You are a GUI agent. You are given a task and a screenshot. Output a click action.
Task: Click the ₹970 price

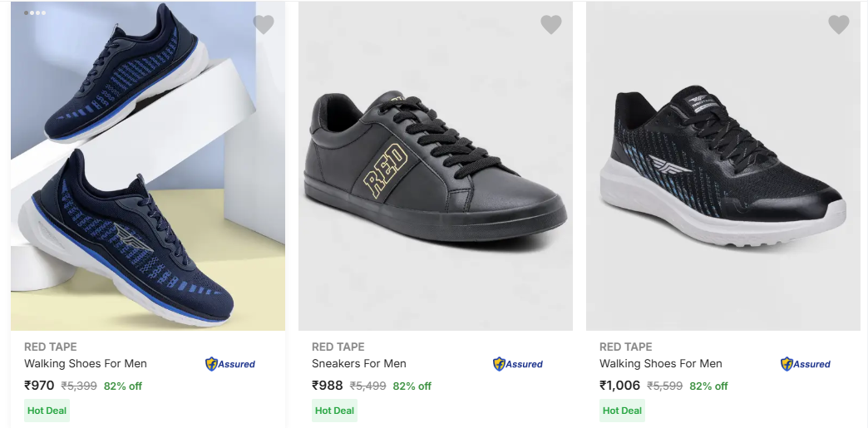tap(39, 386)
